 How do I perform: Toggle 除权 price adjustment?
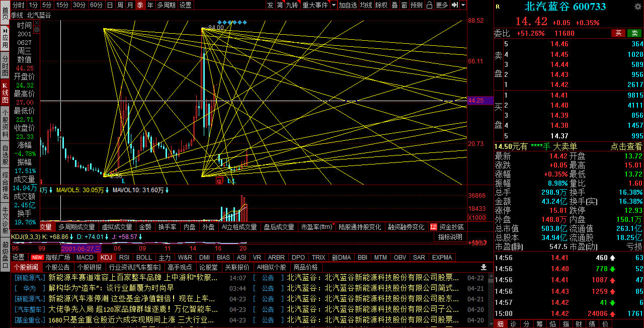click(x=381, y=5)
